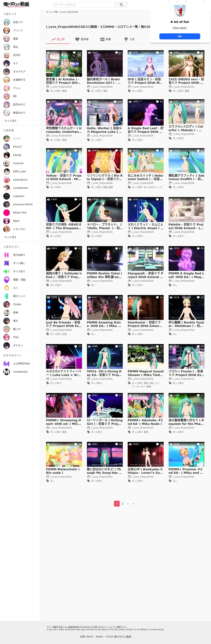Open the Ngon author link
The height and width of the screenshot is (644, 211).
[16, 221]
